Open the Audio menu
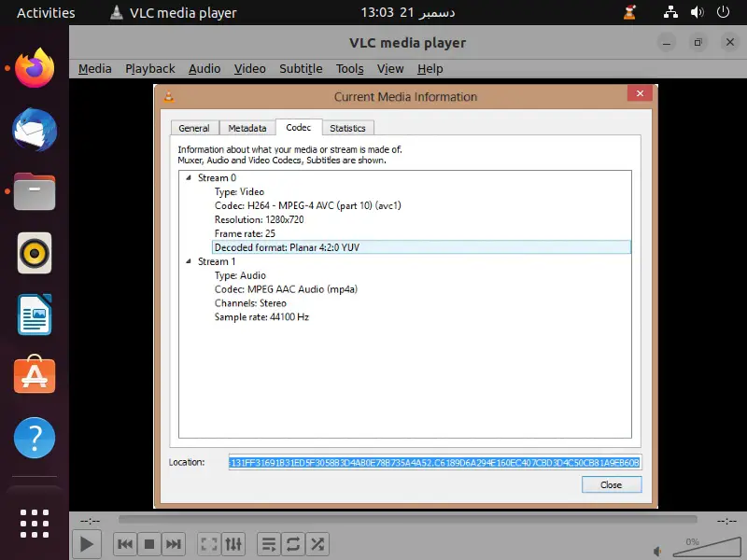747x560 pixels. pos(204,69)
